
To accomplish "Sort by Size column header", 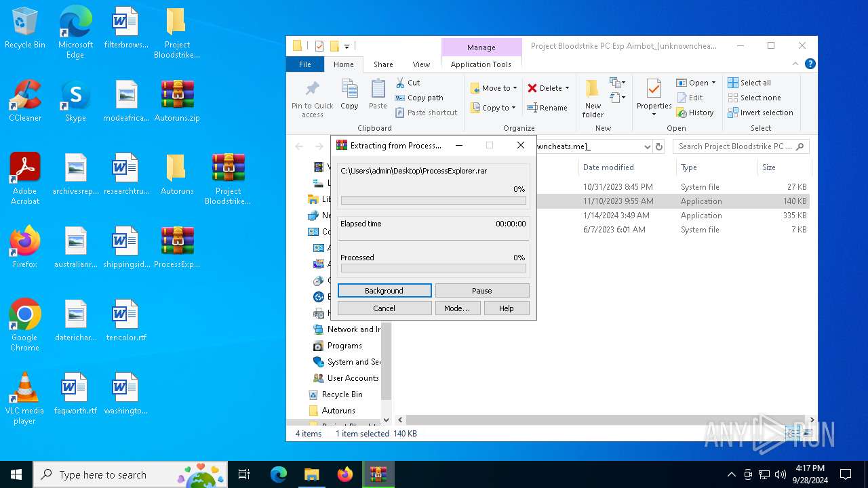I will [769, 167].
